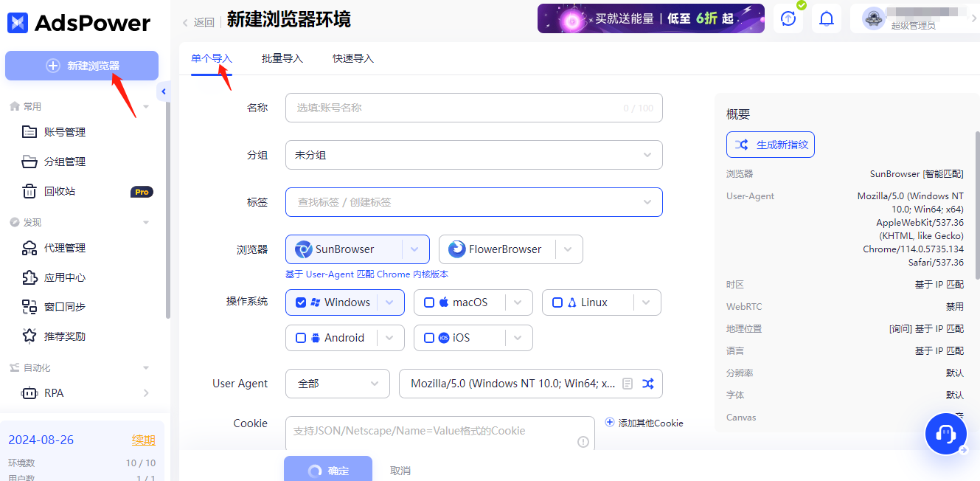This screenshot has width=980, height=481.
Task: Open the notifications bell
Action: 827,19
